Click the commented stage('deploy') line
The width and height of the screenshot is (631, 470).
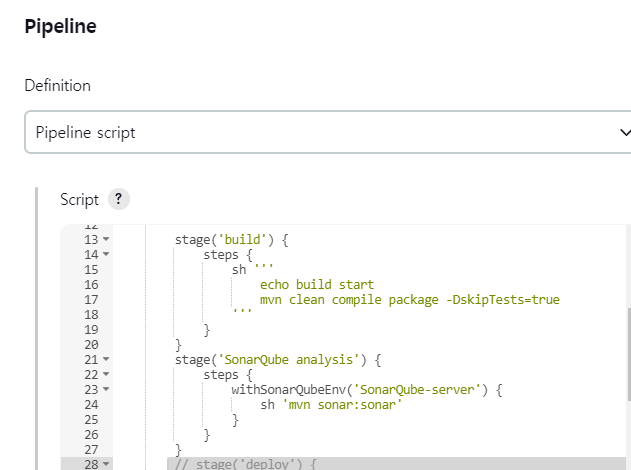click(245, 464)
